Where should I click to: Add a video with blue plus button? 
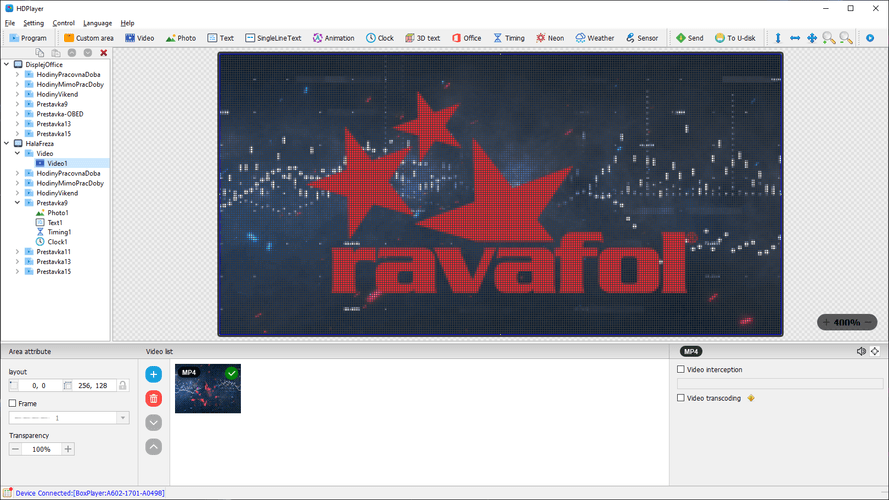pyautogui.click(x=153, y=374)
